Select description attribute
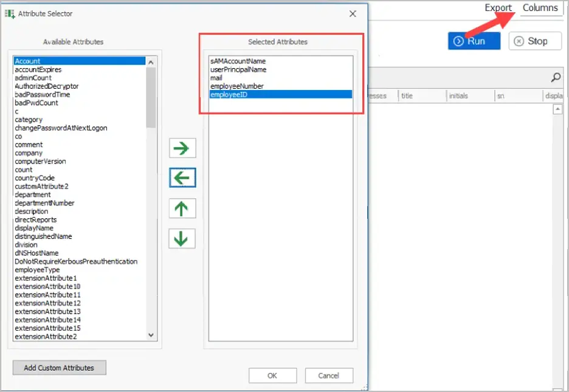 click(x=31, y=211)
